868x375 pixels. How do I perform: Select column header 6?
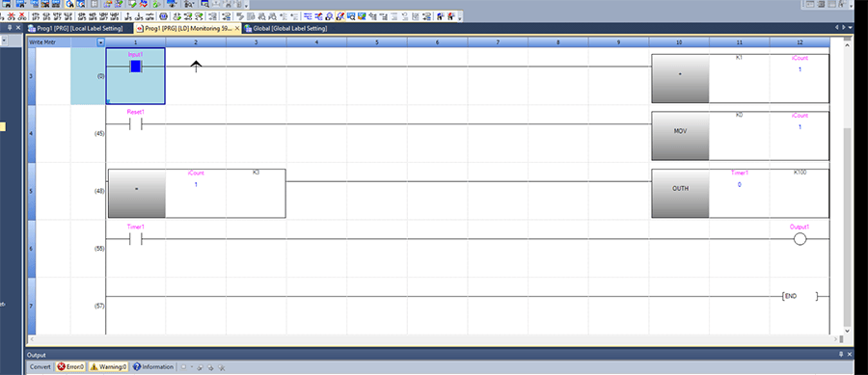(x=437, y=42)
